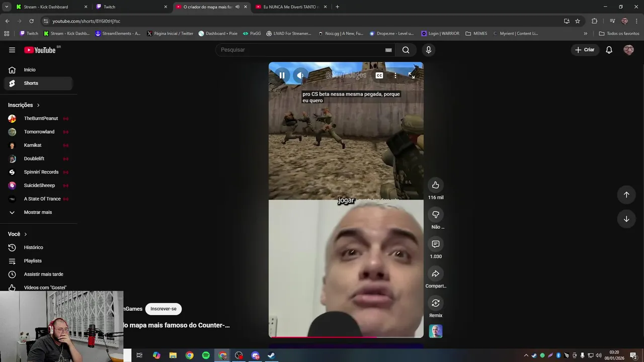Show hidden system tray icons
This screenshot has width=644, height=362.
tap(526, 355)
